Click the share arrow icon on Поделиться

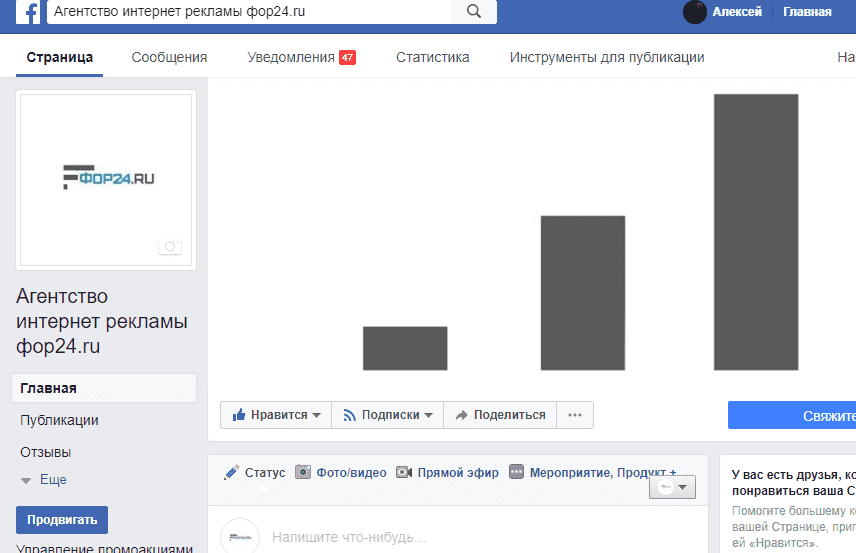(461, 415)
